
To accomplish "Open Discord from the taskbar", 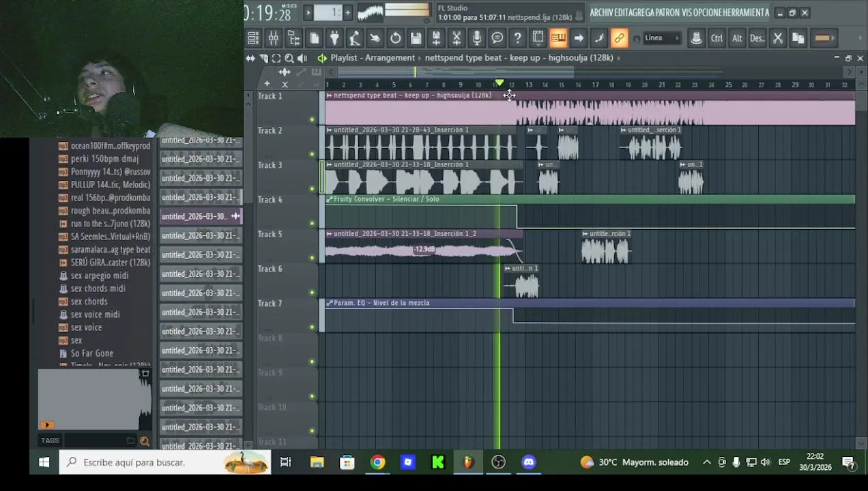I will click(x=529, y=462).
